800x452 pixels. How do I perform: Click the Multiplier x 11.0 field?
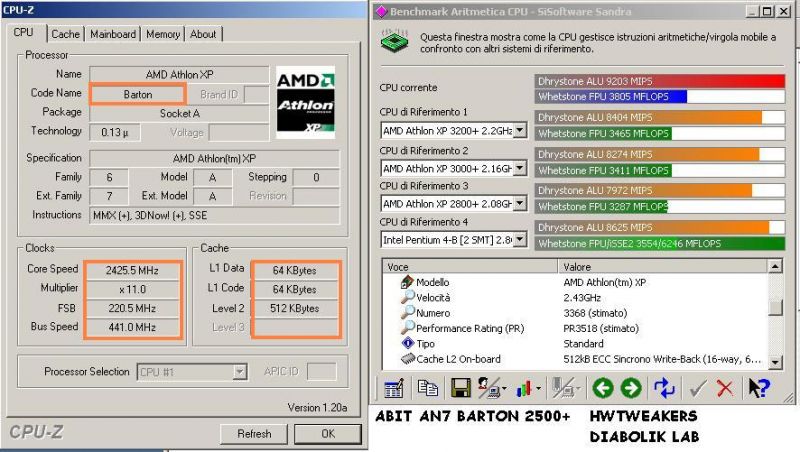click(133, 289)
